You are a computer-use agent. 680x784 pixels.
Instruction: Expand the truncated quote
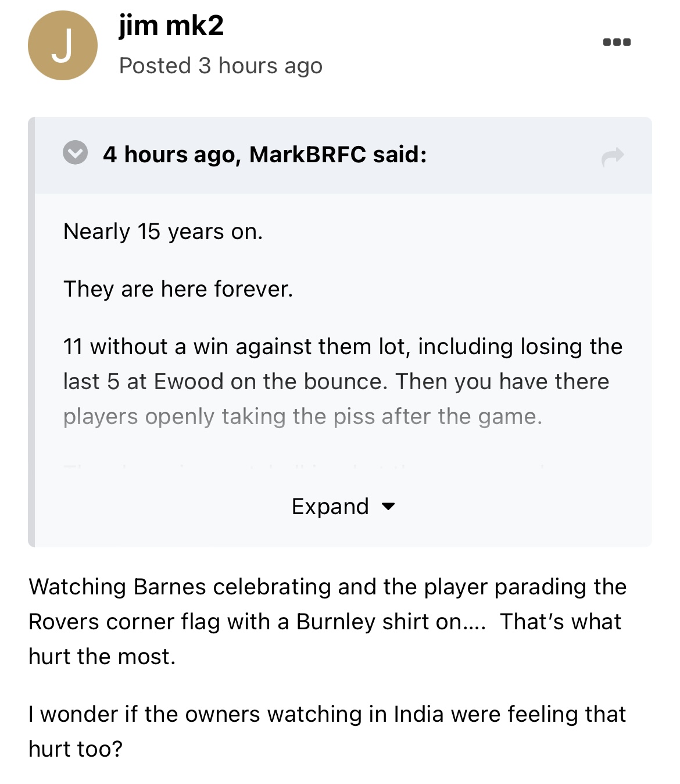pyautogui.click(x=331, y=507)
